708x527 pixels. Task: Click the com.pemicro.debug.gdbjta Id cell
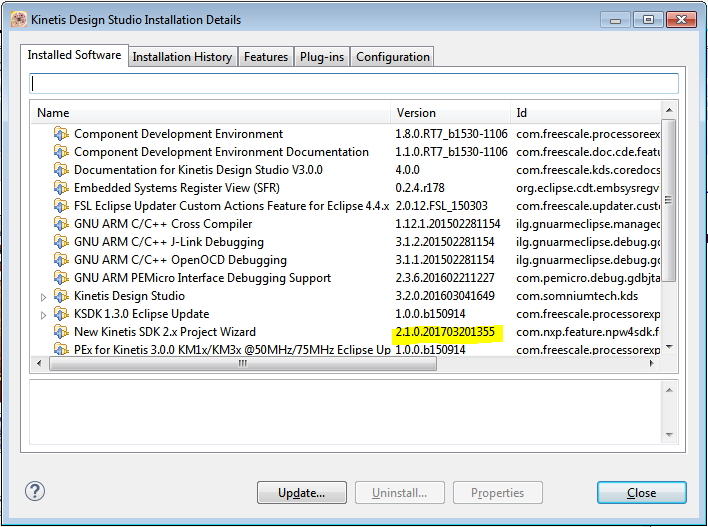588,278
